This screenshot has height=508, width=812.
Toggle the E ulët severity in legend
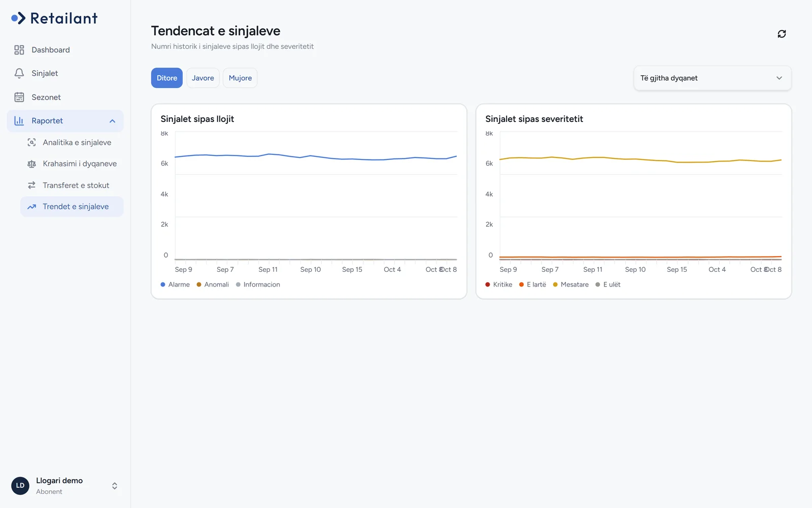coord(608,284)
